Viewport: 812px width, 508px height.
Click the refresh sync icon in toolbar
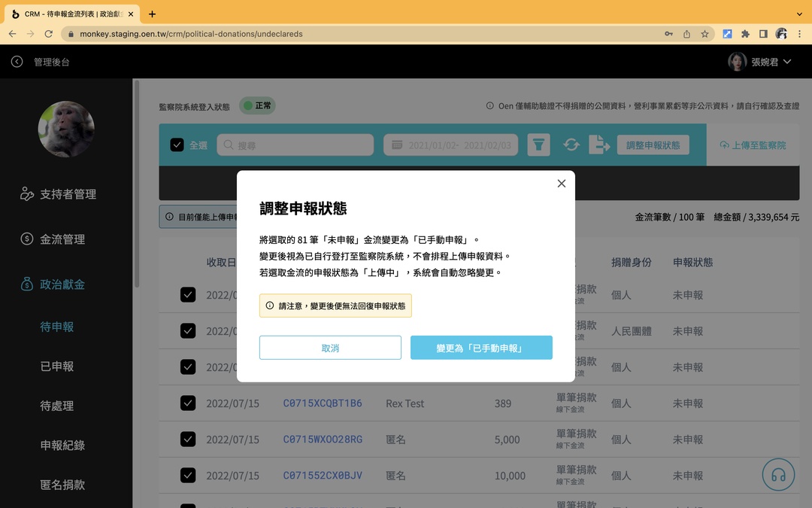click(573, 144)
